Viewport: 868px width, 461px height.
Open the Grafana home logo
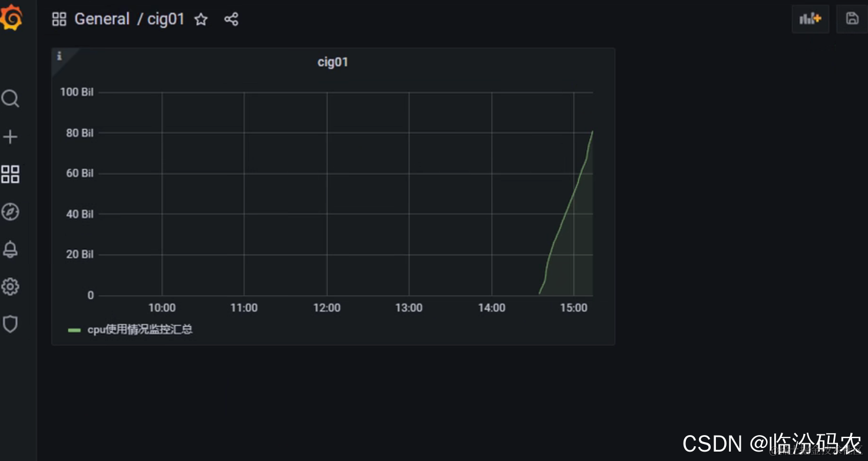11,18
